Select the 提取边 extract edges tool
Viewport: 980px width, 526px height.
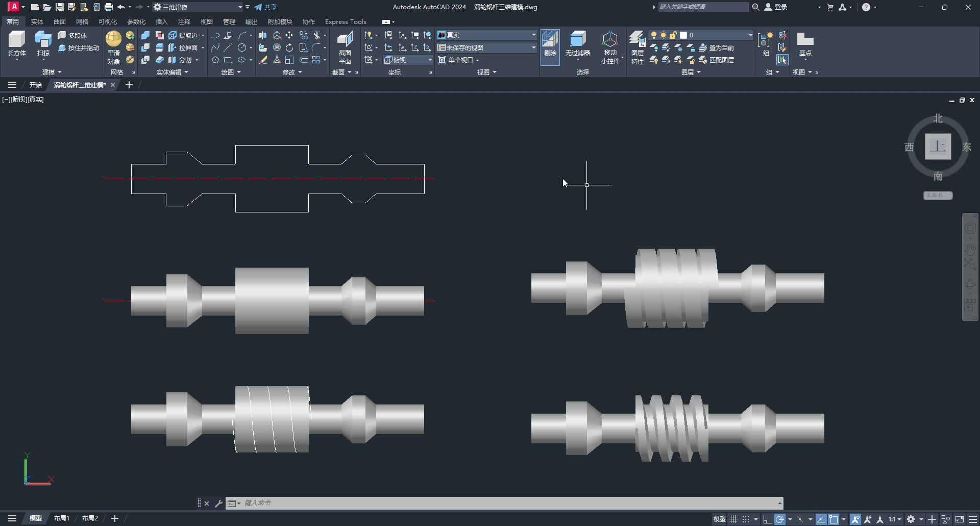(x=184, y=35)
